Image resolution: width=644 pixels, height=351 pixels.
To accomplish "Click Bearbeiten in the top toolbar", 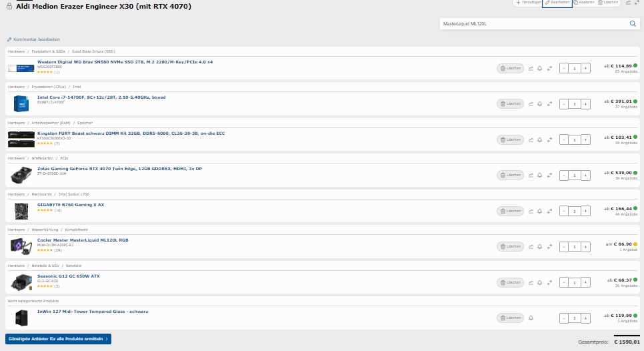I will click(557, 3).
